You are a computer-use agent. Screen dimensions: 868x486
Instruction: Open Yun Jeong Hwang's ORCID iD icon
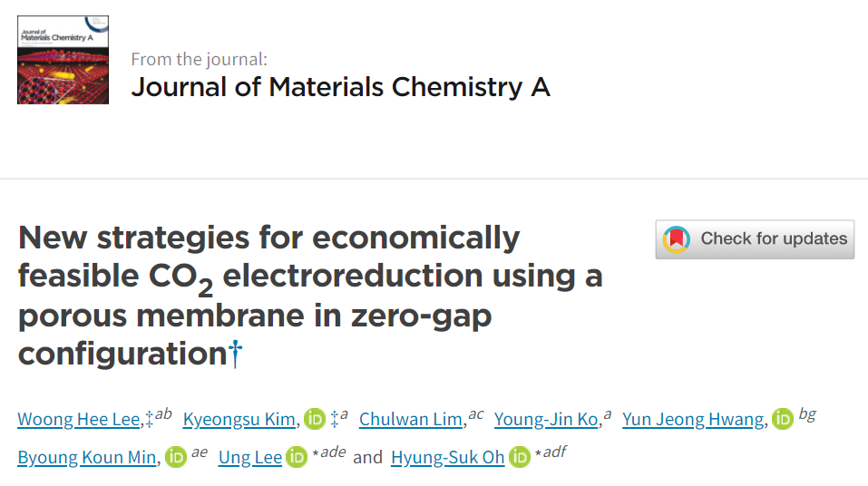(x=783, y=419)
